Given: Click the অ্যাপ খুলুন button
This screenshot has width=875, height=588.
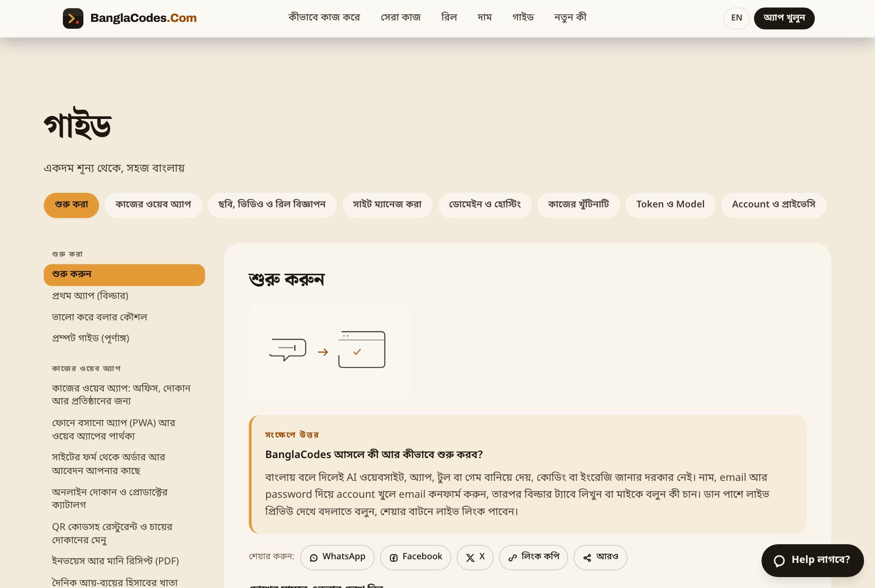Looking at the screenshot, I should [x=784, y=18].
